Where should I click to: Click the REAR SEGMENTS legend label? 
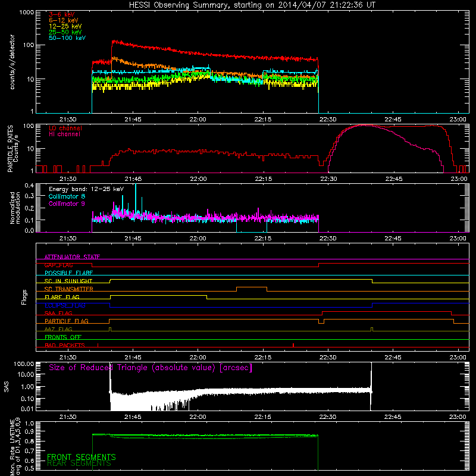point(79,463)
